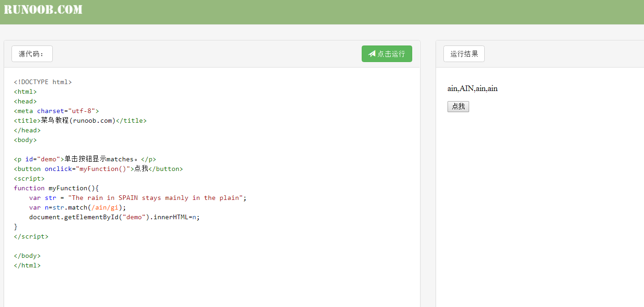Screen dimensions: 644x307
Task: Click the opening body tag line
Action: 25,140
